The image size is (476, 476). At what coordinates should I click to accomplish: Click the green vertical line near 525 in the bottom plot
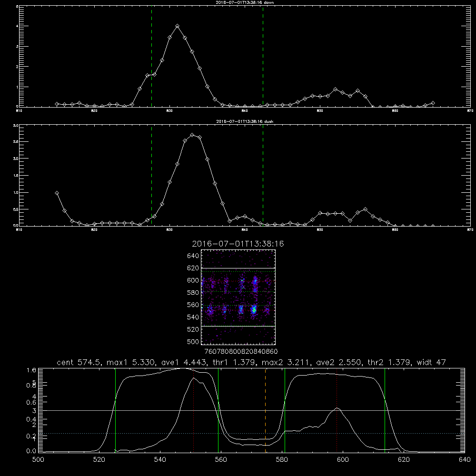pos(115,410)
